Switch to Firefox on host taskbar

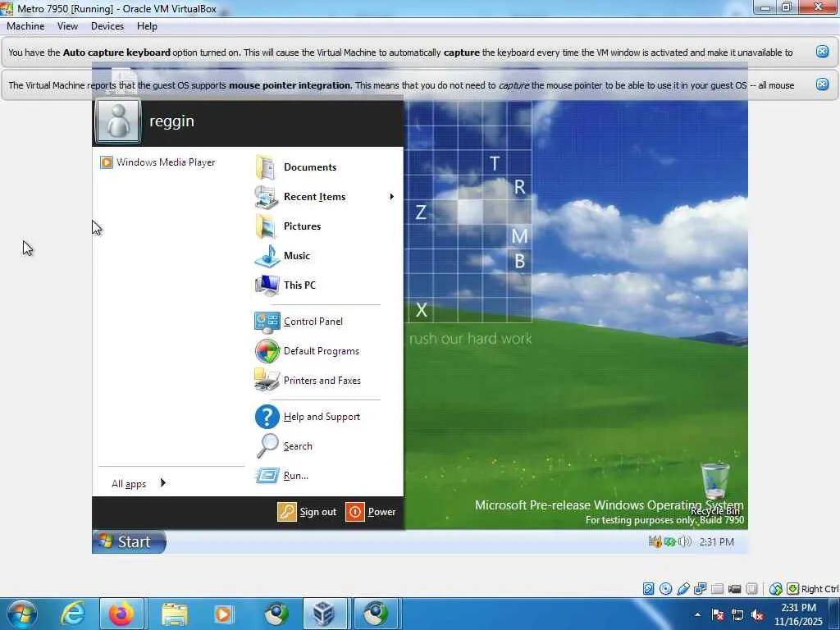click(x=121, y=614)
